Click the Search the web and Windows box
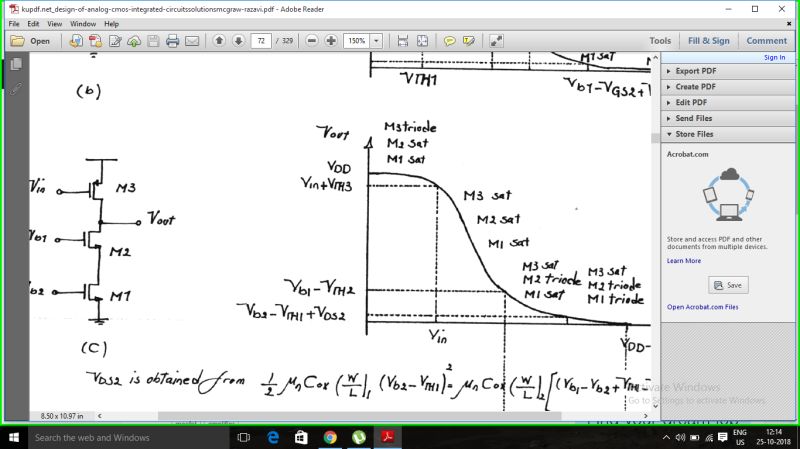Image resolution: width=800 pixels, height=449 pixels. (130, 437)
